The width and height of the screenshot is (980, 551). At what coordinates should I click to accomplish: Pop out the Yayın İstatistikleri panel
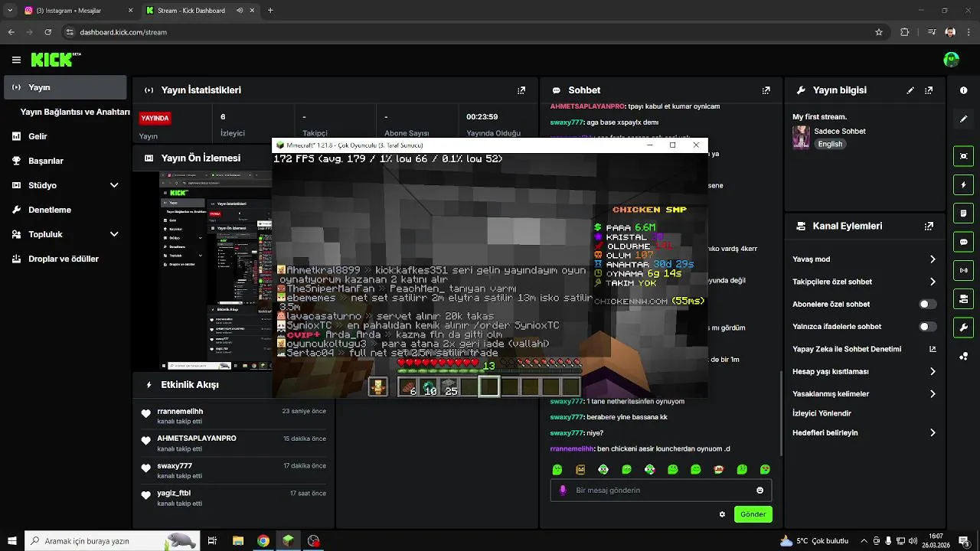pos(521,90)
